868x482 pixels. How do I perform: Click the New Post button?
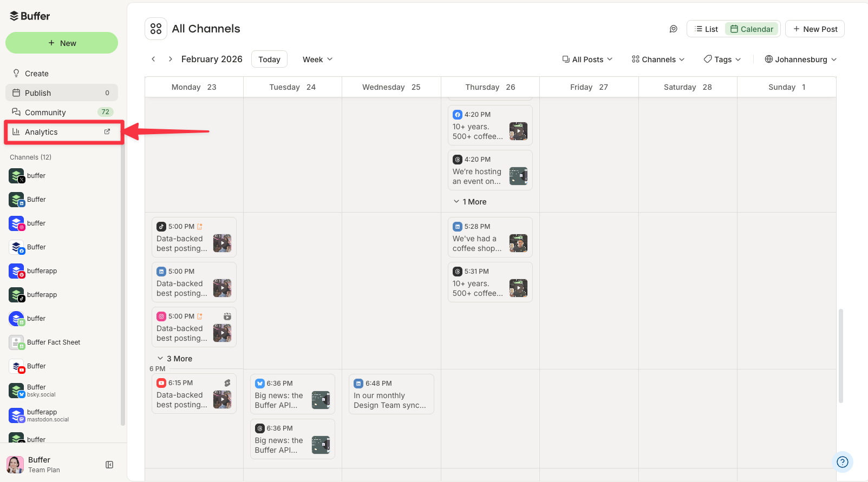(x=815, y=29)
